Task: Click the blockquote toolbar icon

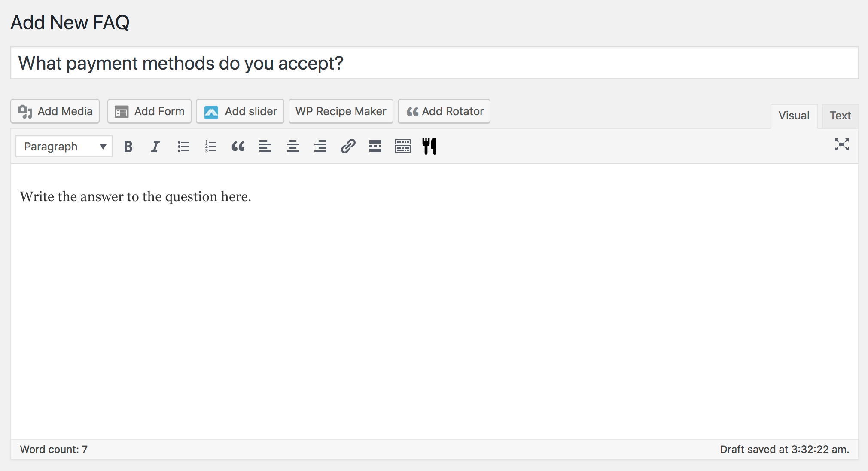Action: [x=238, y=147]
